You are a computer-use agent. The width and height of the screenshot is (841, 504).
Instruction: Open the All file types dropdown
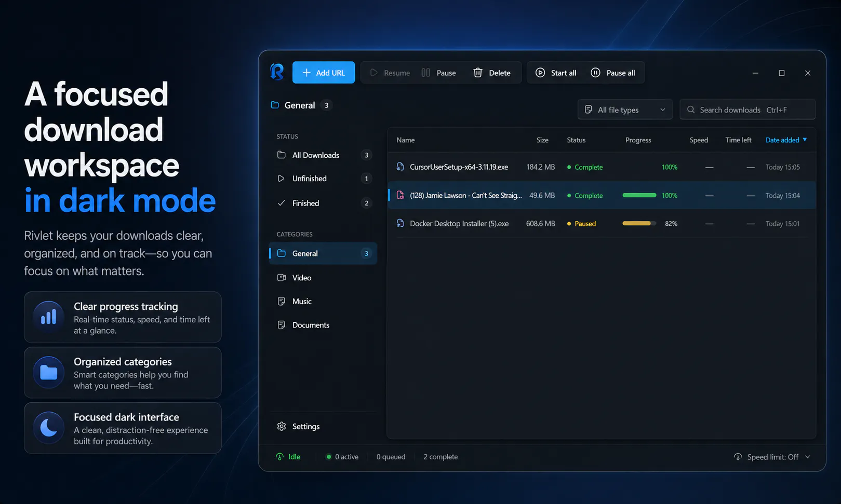pos(625,110)
